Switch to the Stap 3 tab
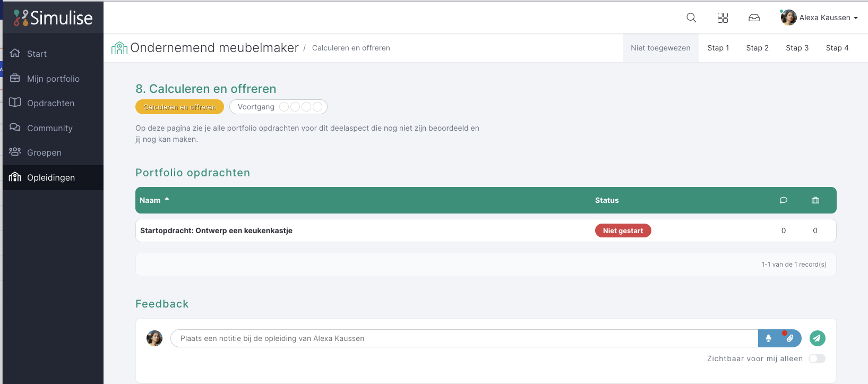The image size is (868, 384). tap(797, 48)
